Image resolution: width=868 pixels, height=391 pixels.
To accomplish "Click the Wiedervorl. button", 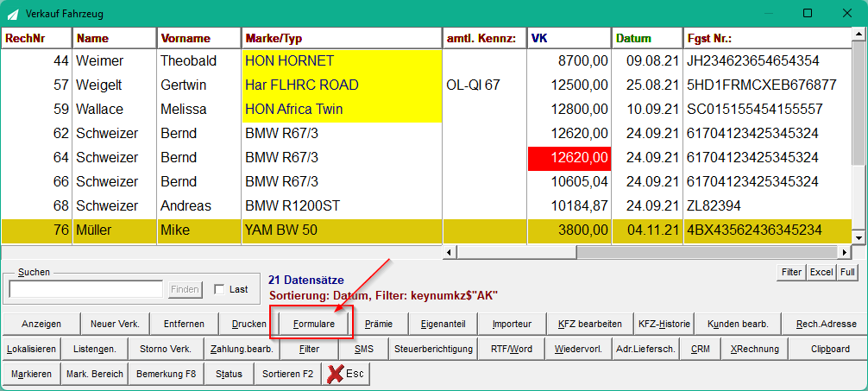I will [x=578, y=350].
